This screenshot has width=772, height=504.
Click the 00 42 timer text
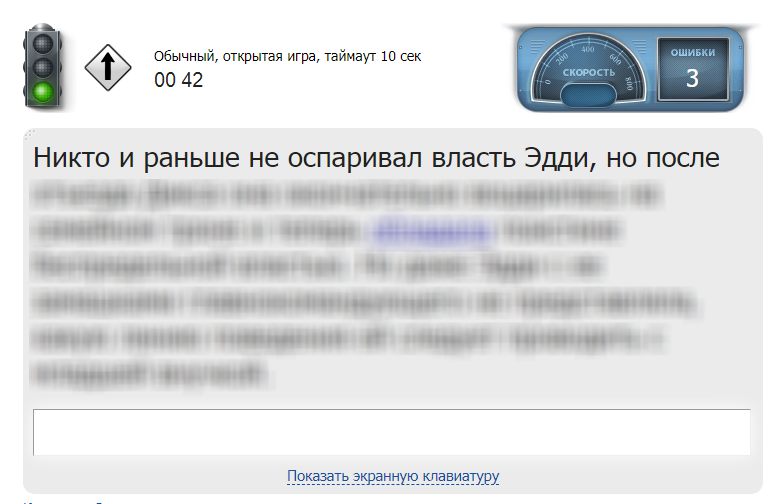coord(178,80)
